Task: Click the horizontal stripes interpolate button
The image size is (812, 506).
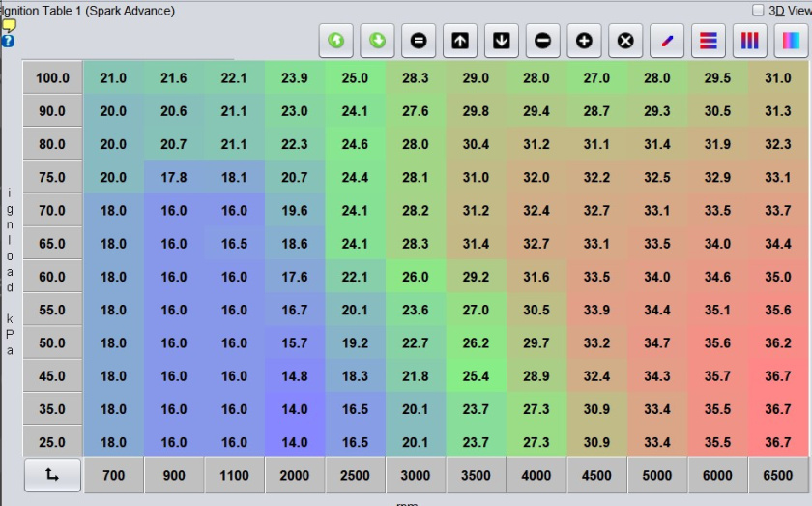Action: point(709,41)
